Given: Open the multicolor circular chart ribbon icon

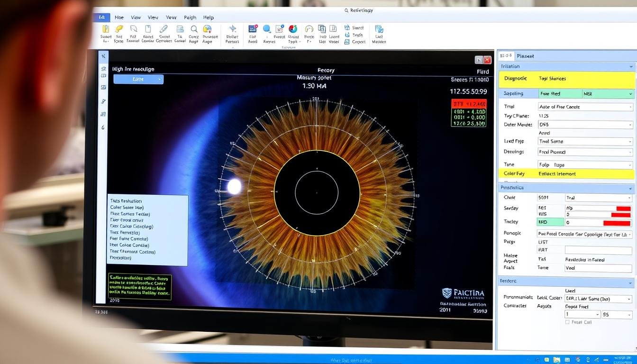Looking at the screenshot, I should tap(293, 29).
